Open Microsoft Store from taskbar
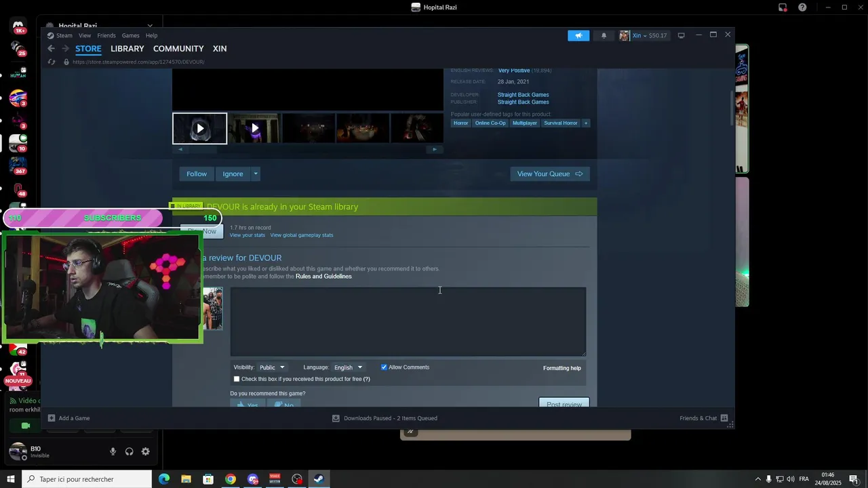Image resolution: width=868 pixels, height=488 pixels. point(208,479)
